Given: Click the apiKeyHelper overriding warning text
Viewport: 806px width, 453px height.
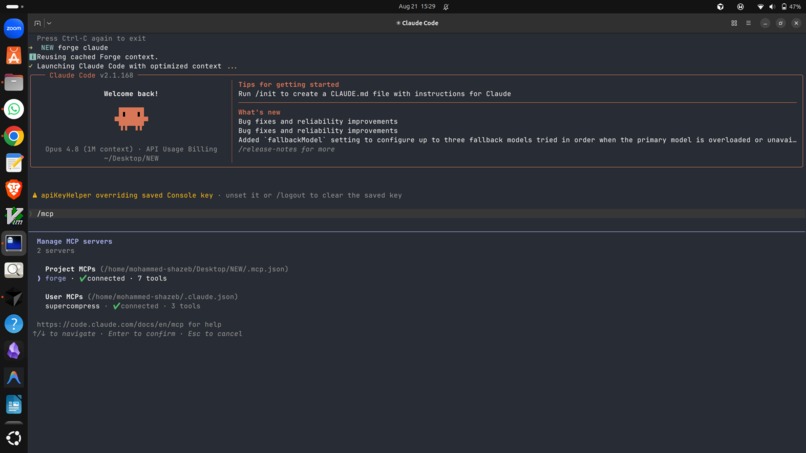Looking at the screenshot, I should tap(126, 195).
